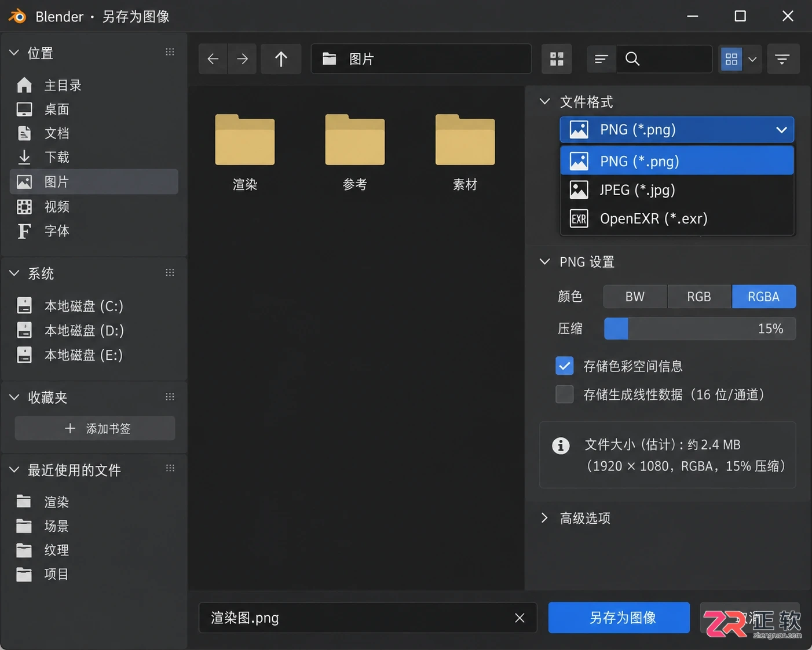Viewport: 812px width, 650px height.
Task: Expand the 高级选项 section
Action: click(544, 518)
